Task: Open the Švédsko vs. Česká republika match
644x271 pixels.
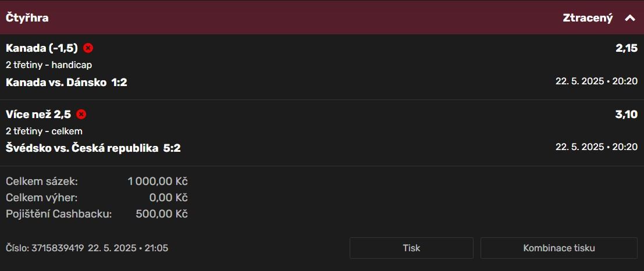Action: click(x=93, y=148)
